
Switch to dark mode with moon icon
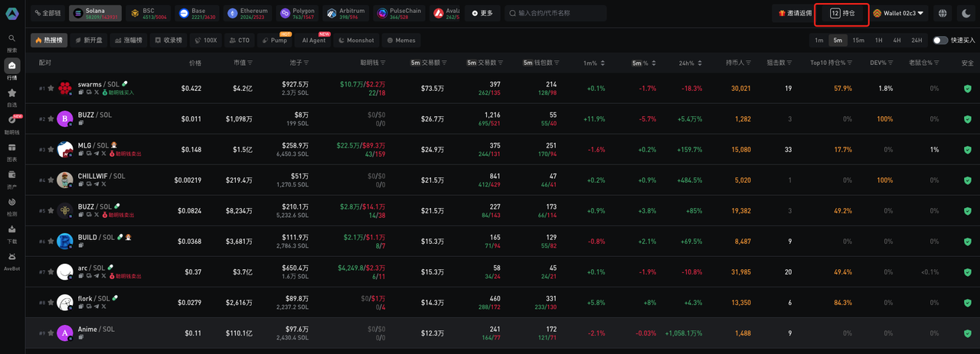tap(966, 13)
